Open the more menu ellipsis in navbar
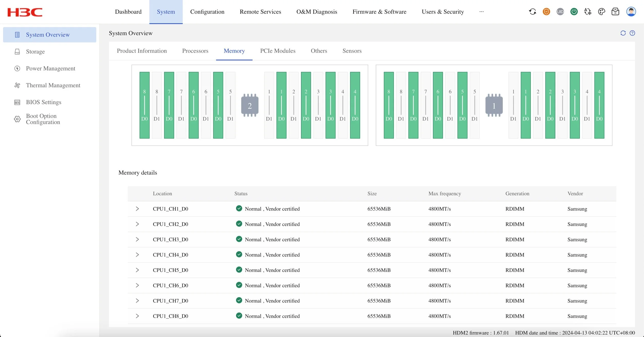The width and height of the screenshot is (644, 337). point(481,12)
